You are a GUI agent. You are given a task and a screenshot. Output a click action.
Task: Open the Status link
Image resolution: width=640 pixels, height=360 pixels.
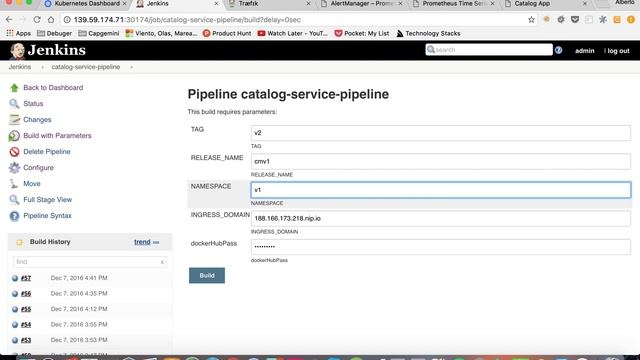tap(33, 104)
